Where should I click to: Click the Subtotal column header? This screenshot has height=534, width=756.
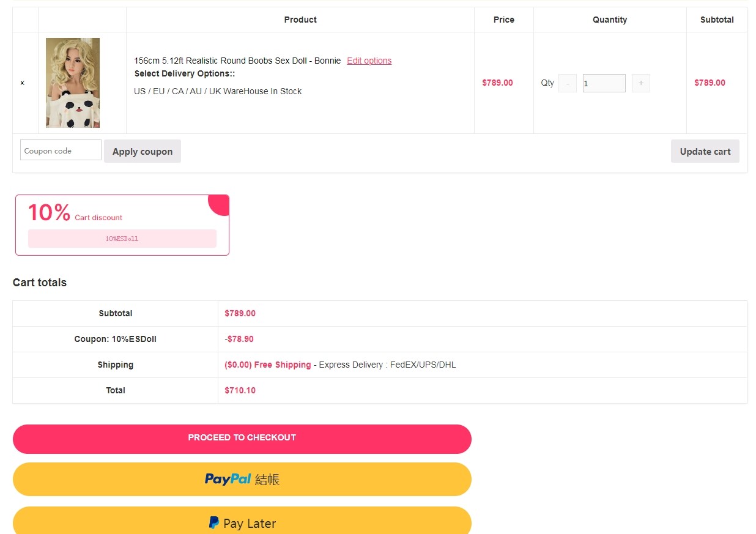coord(717,20)
